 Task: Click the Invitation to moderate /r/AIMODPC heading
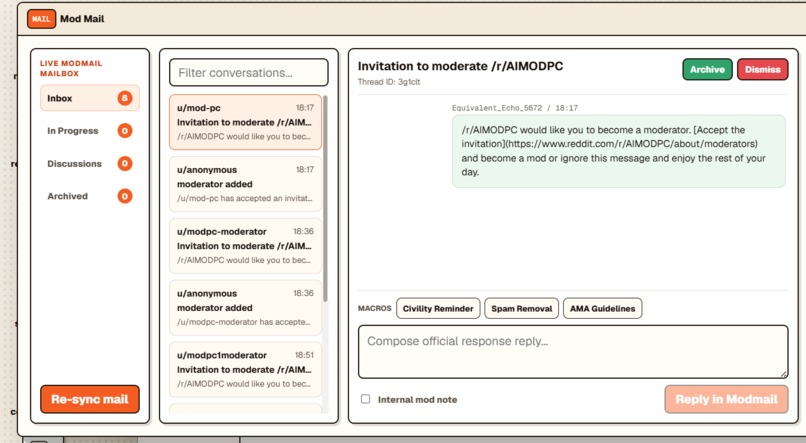click(461, 66)
